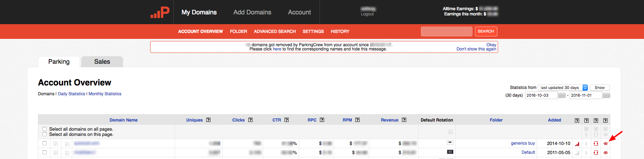Click the magnifier icon in the first domain row
The width and height of the screenshot is (644, 159).
tap(56, 144)
